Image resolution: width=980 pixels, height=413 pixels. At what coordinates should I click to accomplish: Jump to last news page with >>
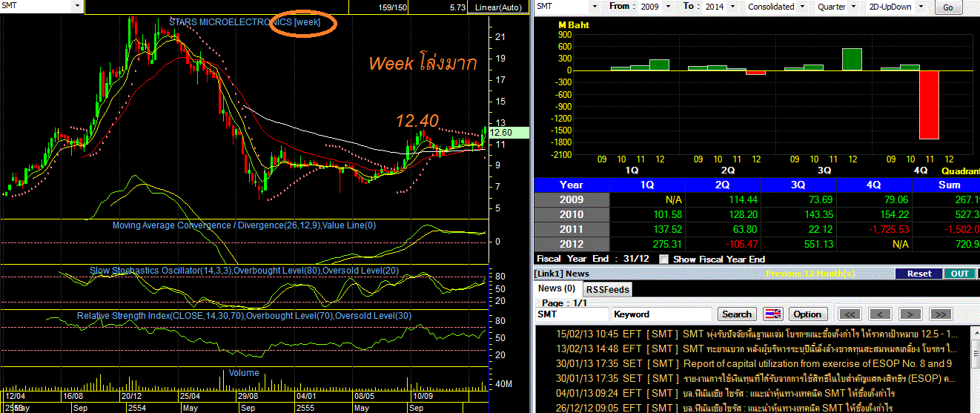(x=940, y=314)
